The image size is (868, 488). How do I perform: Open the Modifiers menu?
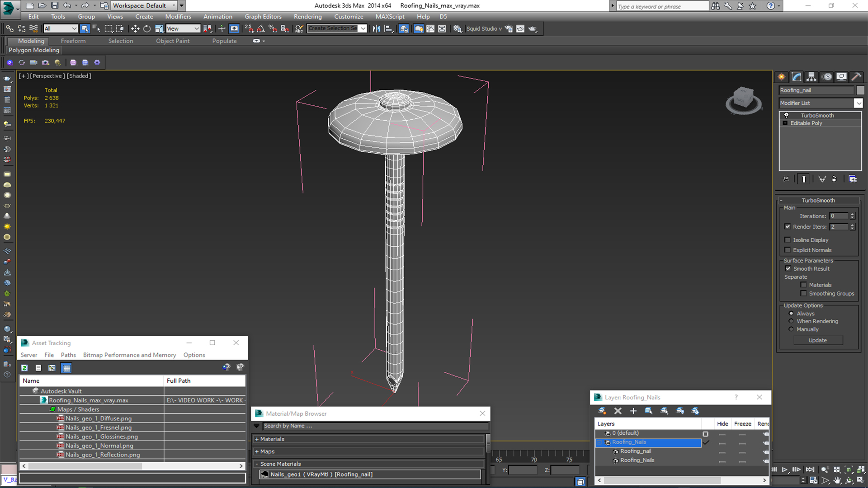click(178, 16)
